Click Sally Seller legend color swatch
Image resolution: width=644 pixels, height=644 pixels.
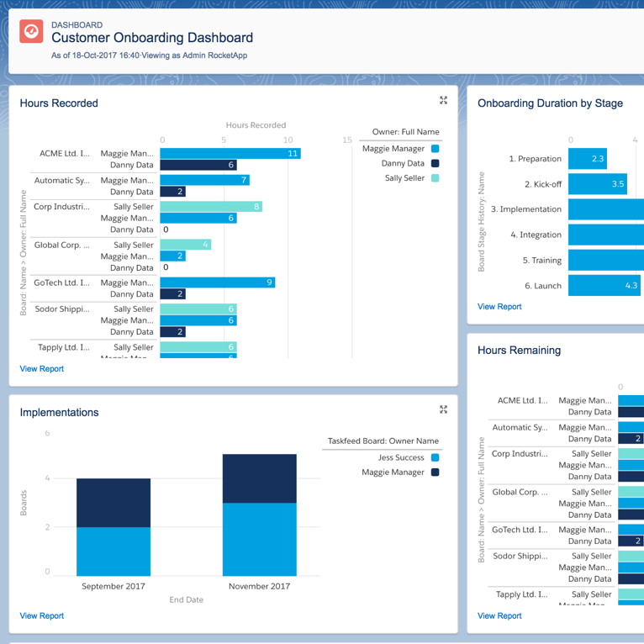pos(435,178)
